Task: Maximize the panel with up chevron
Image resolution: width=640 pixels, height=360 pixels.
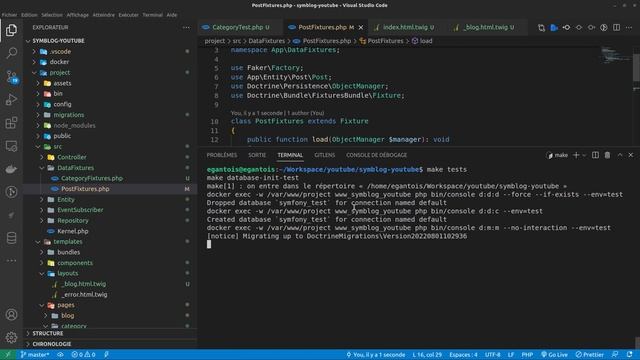Action: coord(620,155)
